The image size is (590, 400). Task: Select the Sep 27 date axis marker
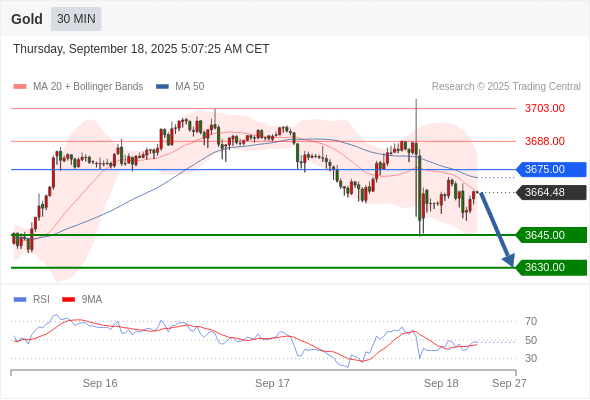[509, 383]
